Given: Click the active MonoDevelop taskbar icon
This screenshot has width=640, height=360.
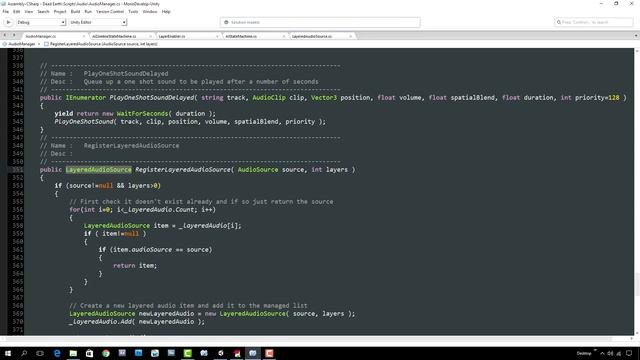Looking at the screenshot, I should tap(253, 353).
